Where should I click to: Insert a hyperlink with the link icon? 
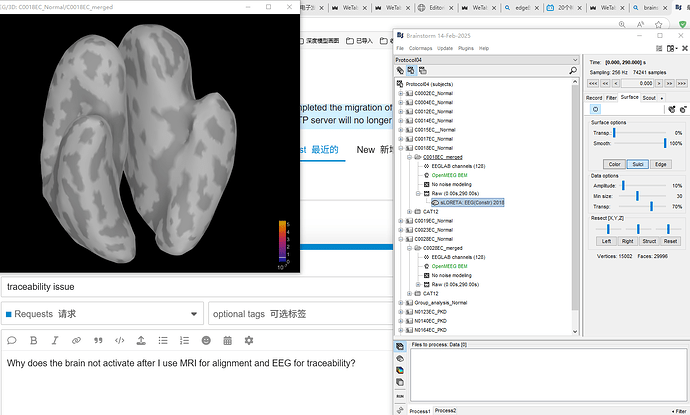pos(76,340)
